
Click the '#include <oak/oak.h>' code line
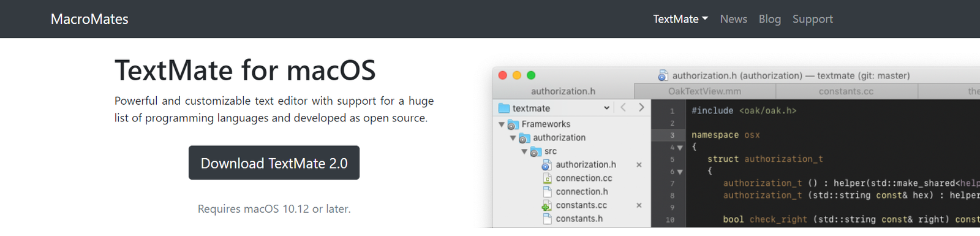[x=744, y=111]
